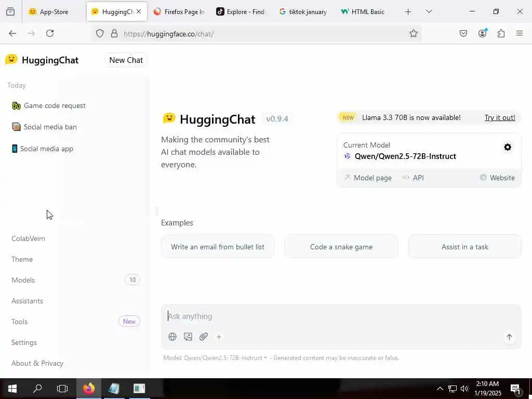Close the HuggingChat tab

(x=139, y=11)
